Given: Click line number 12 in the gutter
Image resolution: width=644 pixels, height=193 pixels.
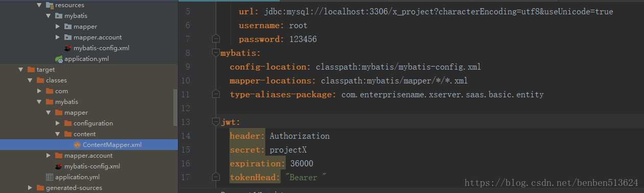Looking at the screenshot, I should tap(185, 108).
